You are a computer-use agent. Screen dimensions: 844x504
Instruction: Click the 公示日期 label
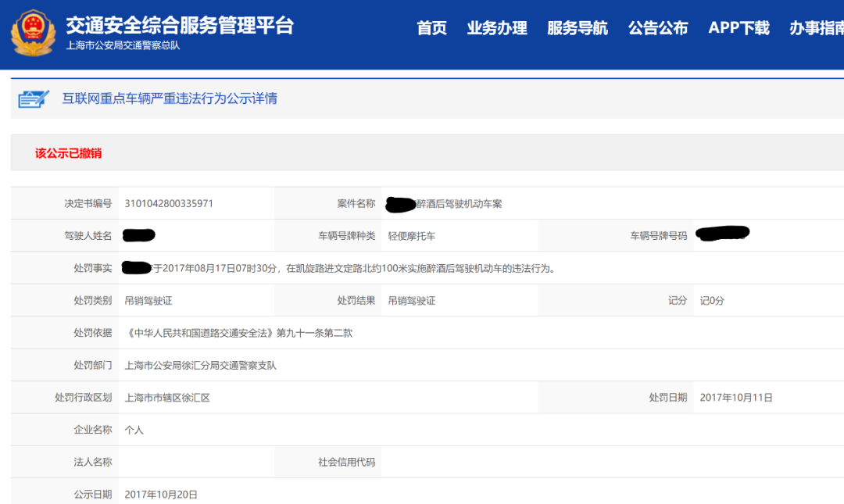pos(92,495)
